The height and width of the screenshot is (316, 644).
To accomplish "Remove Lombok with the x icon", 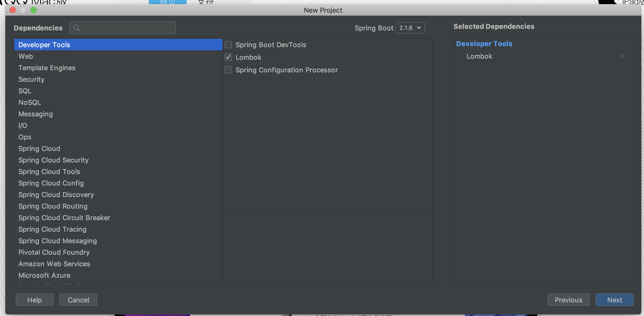I will pyautogui.click(x=623, y=56).
